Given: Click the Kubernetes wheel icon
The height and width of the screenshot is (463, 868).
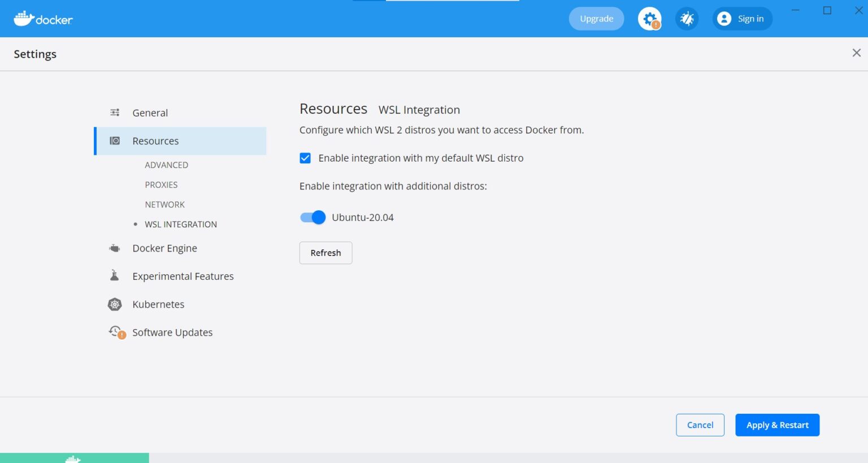Looking at the screenshot, I should pos(115,304).
